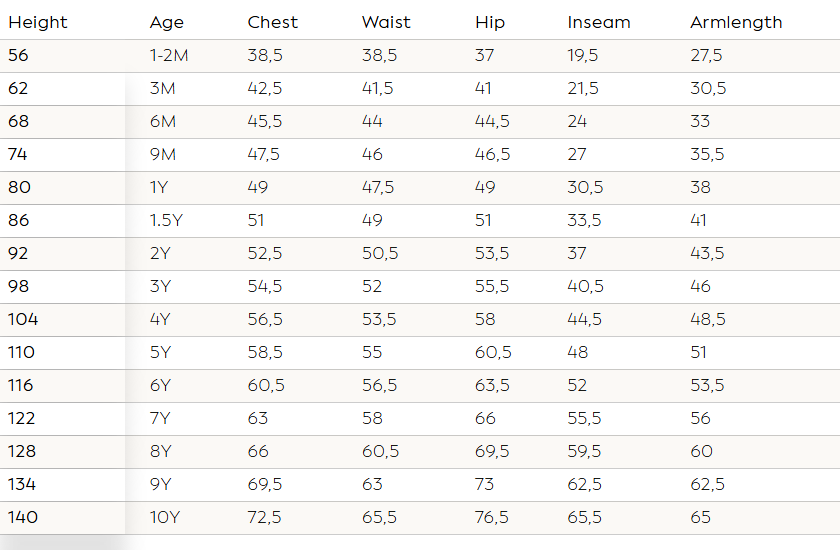
Task: Click armlength value 27,5
Action: point(706,56)
